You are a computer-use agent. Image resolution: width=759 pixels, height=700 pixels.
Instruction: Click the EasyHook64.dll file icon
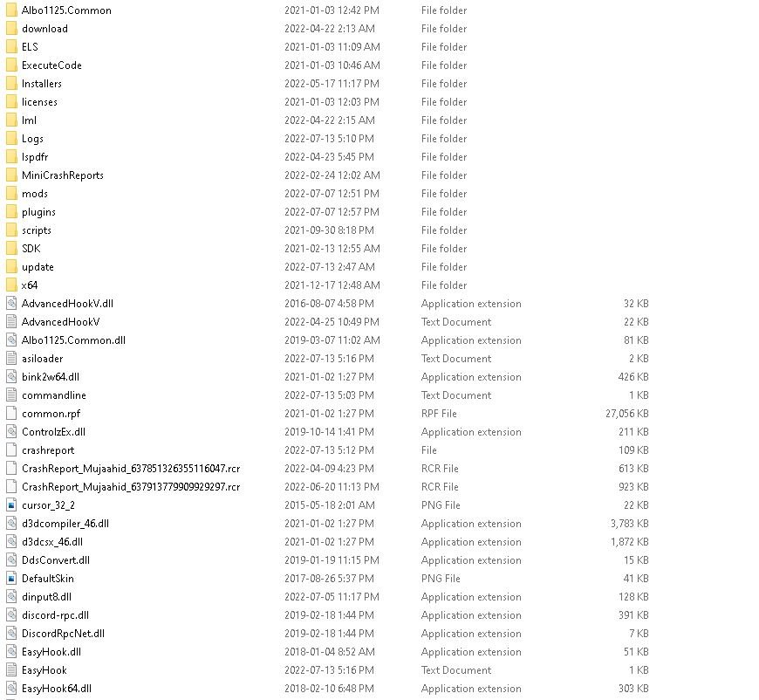coord(11,689)
